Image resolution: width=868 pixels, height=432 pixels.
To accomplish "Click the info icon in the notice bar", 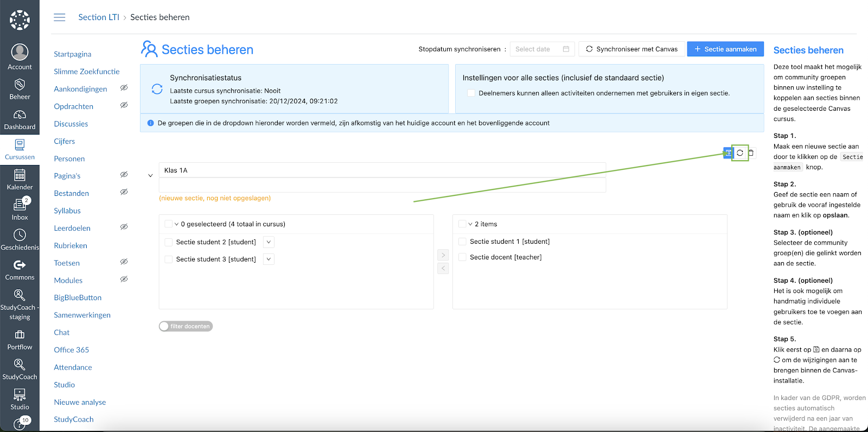I will (151, 123).
